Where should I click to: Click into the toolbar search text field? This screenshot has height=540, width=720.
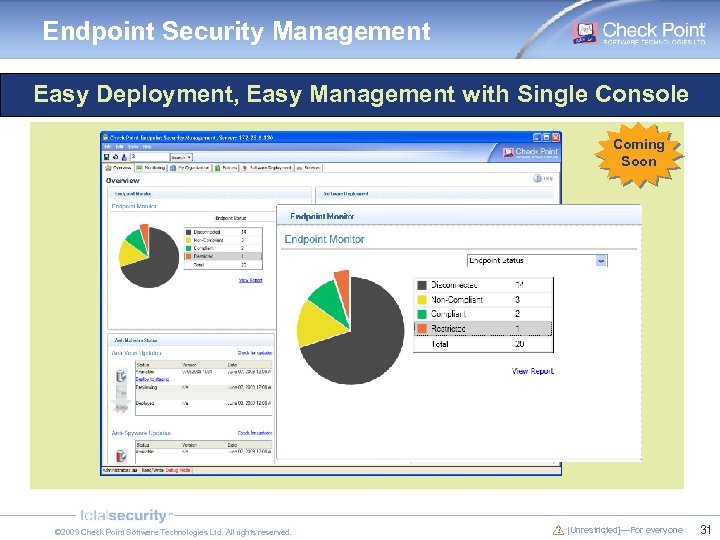pyautogui.click(x=150, y=157)
